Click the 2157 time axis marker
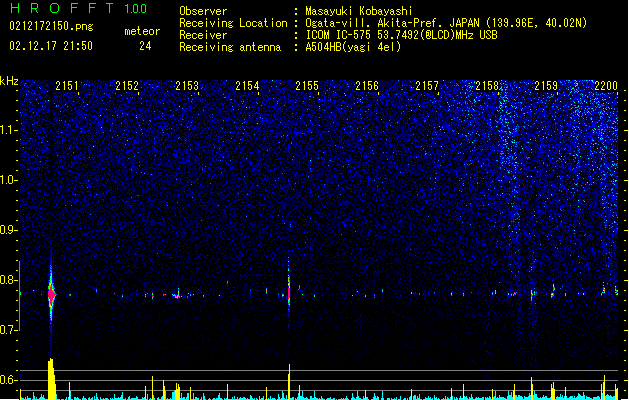 pyautogui.click(x=427, y=86)
